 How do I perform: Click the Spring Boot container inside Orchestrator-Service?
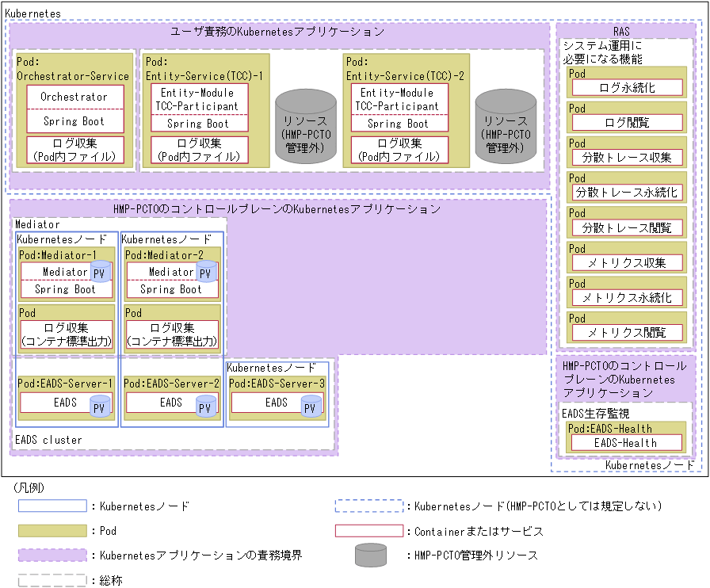click(x=75, y=123)
